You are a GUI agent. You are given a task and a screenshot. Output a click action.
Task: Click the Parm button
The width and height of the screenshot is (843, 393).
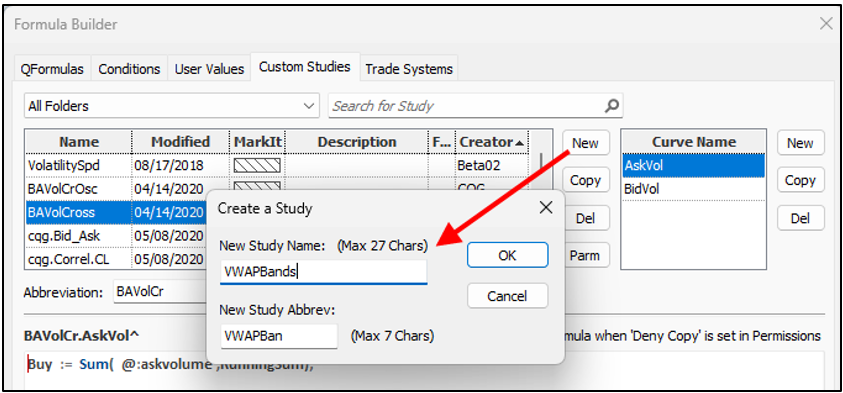pos(585,255)
